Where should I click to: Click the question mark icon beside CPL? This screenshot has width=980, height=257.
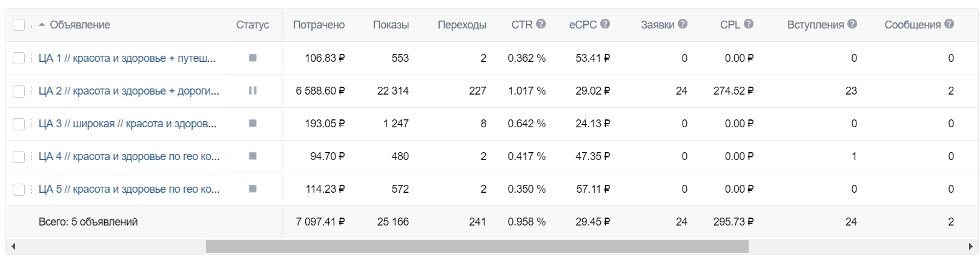(x=749, y=24)
